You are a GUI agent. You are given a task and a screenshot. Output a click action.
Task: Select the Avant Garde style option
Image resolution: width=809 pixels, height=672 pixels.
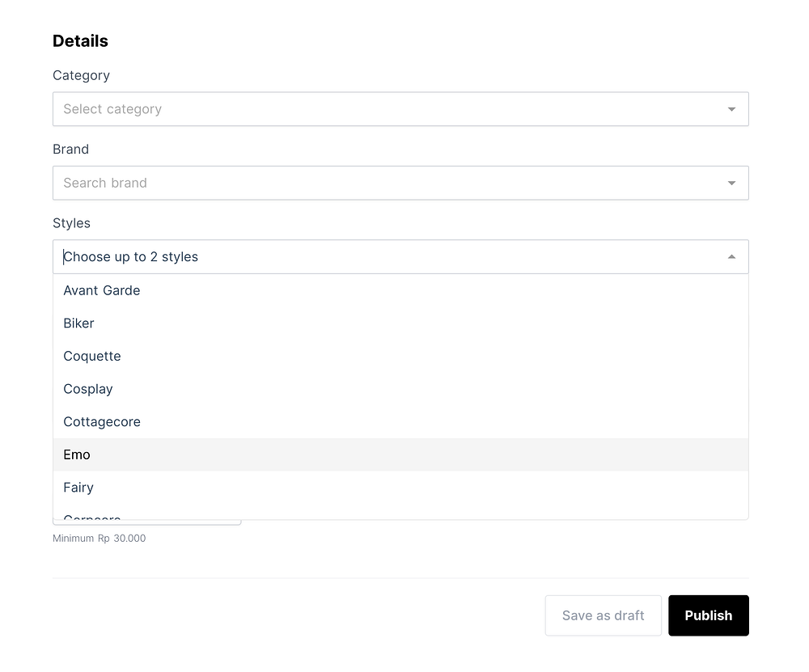102,290
